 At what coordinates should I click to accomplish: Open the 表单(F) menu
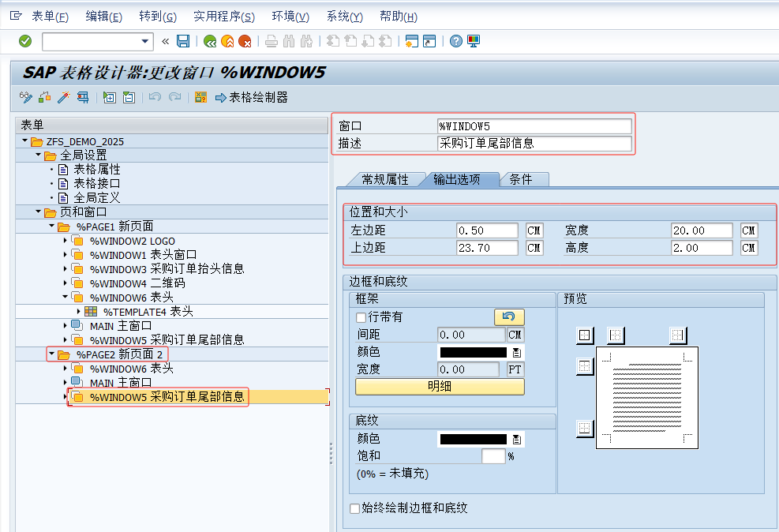(51, 17)
